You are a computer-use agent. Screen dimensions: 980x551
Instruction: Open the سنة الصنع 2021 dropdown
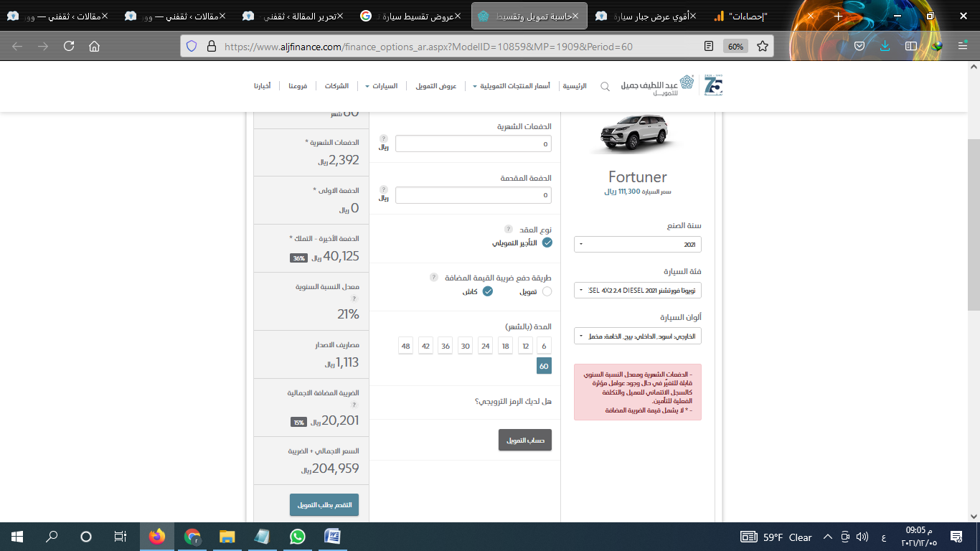click(638, 244)
